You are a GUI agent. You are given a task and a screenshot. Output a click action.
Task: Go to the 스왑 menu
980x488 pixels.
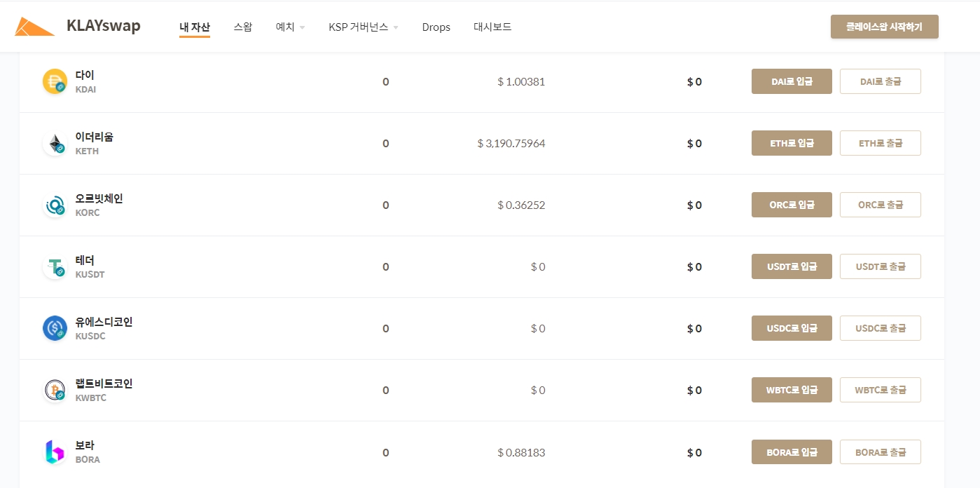pyautogui.click(x=242, y=27)
